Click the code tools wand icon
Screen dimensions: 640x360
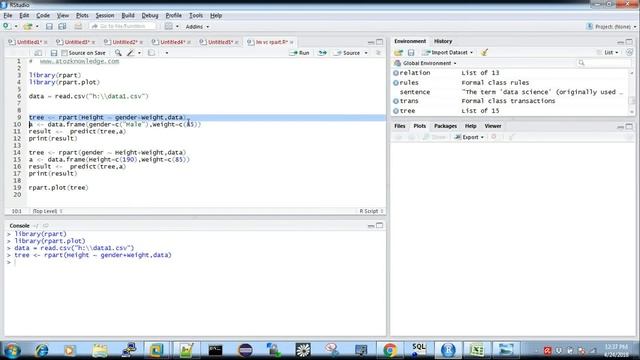tap(131, 53)
